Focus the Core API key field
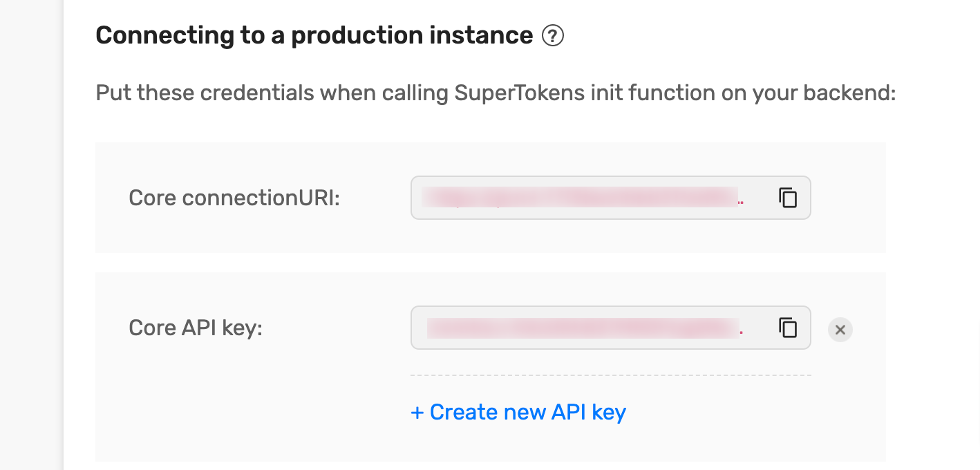The width and height of the screenshot is (980, 470). [x=610, y=328]
